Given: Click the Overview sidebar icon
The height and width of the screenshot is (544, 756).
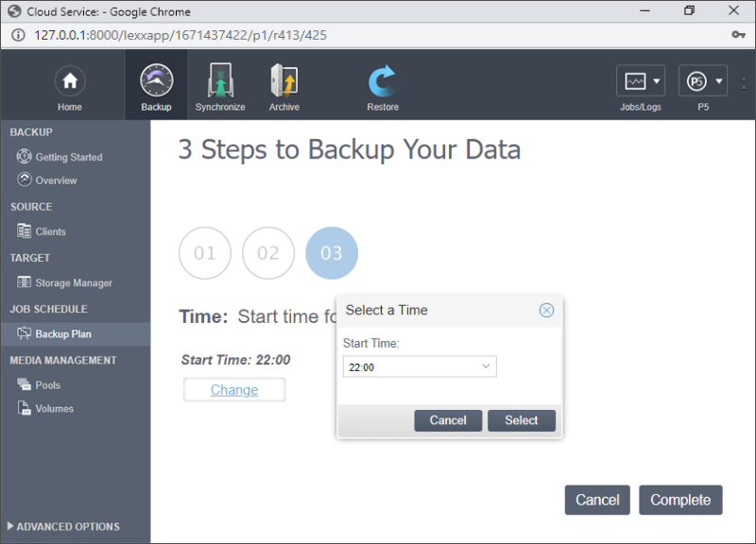Looking at the screenshot, I should click(25, 179).
